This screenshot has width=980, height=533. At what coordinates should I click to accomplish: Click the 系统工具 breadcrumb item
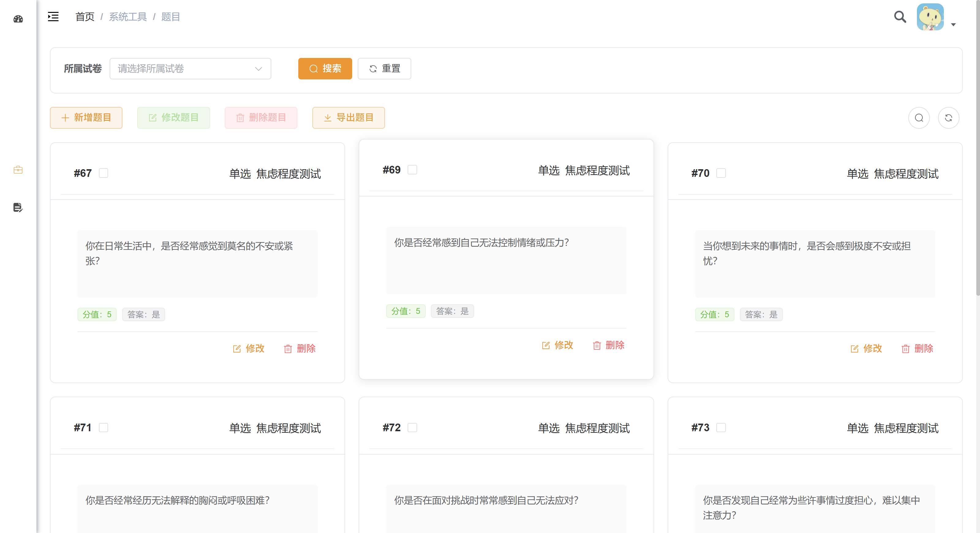pos(128,17)
